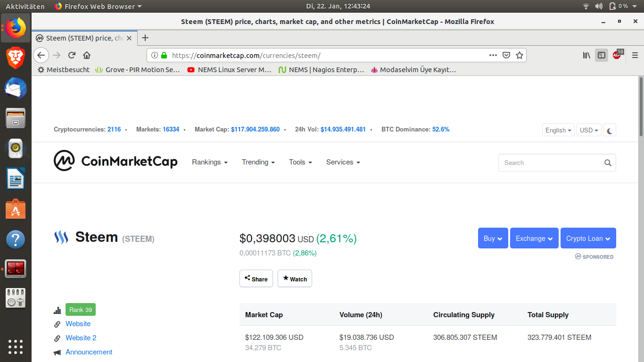Click the Watch button
This screenshot has width=644, height=362.
click(295, 279)
